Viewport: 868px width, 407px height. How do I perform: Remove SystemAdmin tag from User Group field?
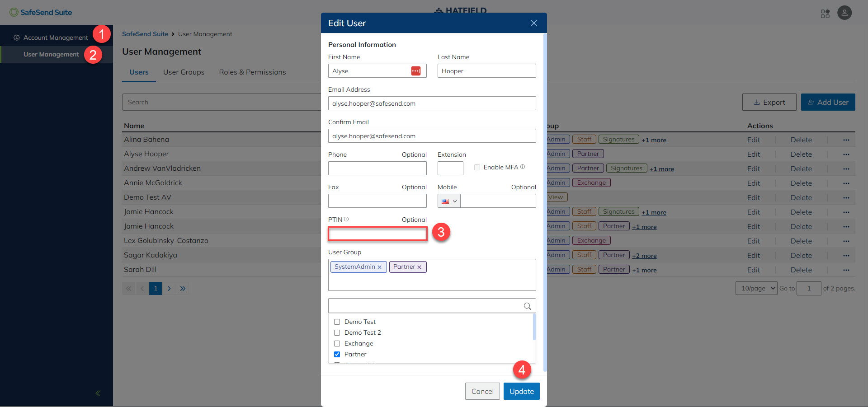(379, 267)
